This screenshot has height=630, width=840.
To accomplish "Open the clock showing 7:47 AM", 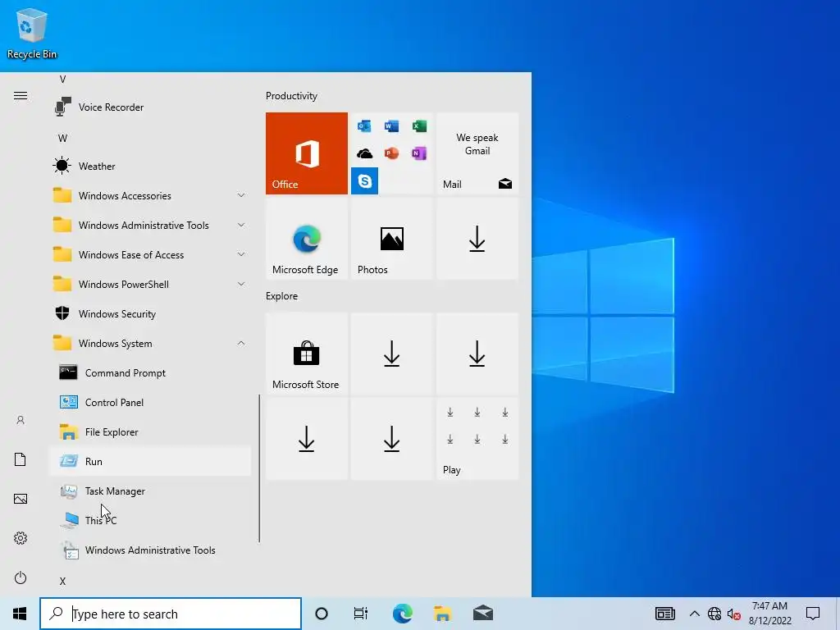I will tap(769, 614).
